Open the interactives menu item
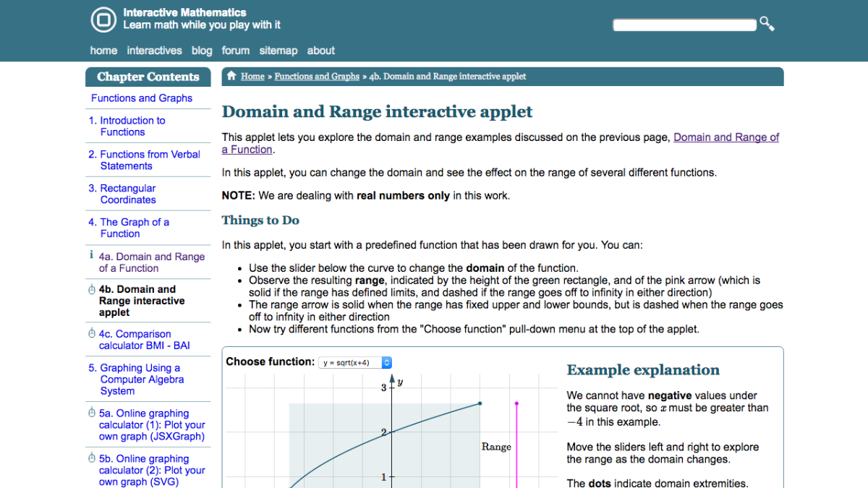Screen dimensions: 868x488 click(154, 50)
